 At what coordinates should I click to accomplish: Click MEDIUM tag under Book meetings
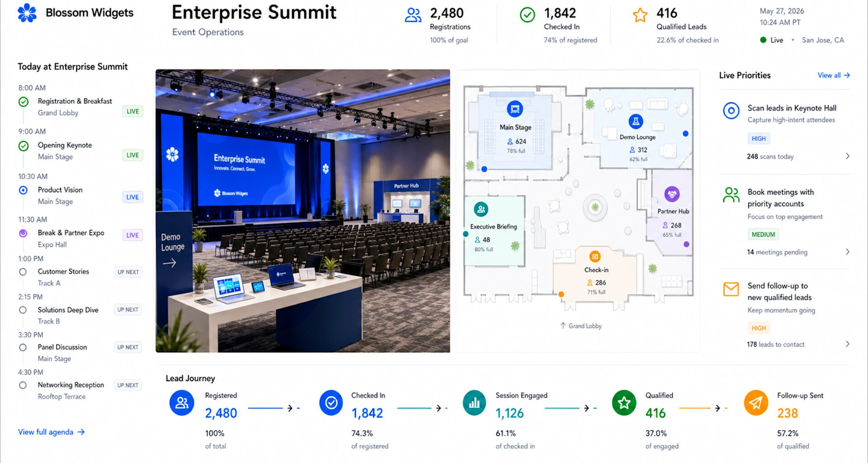click(763, 235)
